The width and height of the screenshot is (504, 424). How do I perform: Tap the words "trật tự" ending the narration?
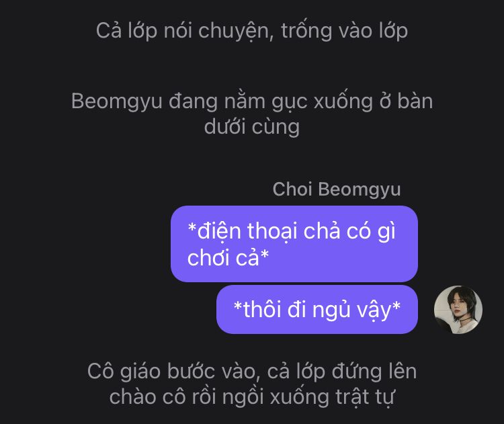pos(365,398)
